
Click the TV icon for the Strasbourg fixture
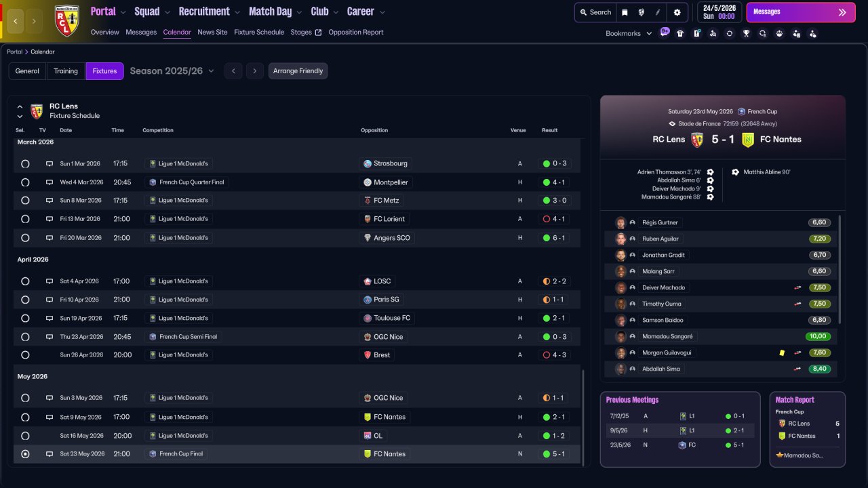[49, 163]
